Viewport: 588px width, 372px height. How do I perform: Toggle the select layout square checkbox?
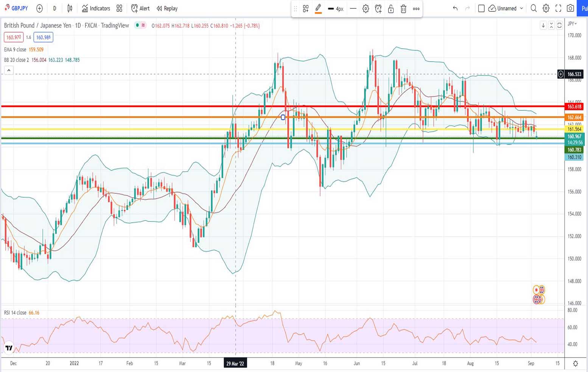[x=481, y=8]
